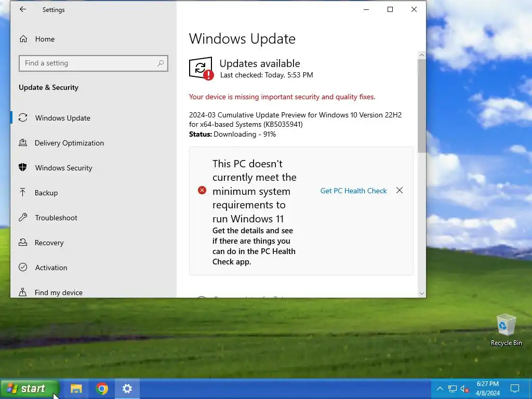The image size is (532, 399).
Task: Click the Settings gear taskbar button
Action: (127, 389)
